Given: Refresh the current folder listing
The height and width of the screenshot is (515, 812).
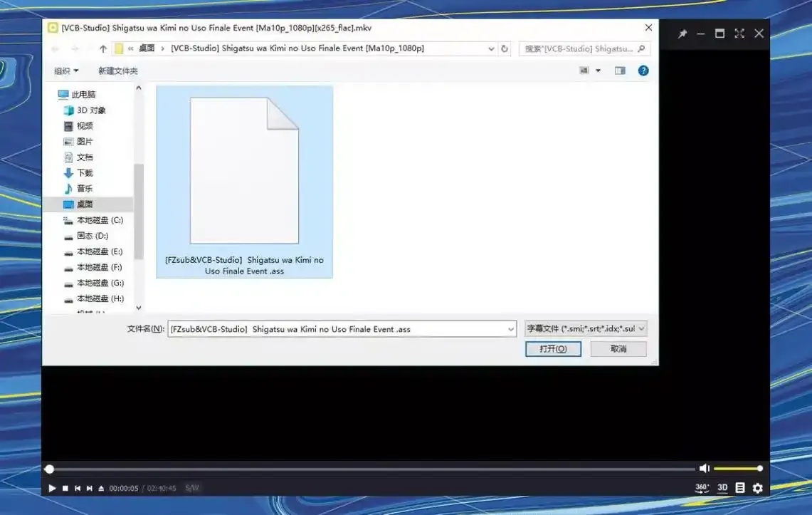Looking at the screenshot, I should coord(505,48).
